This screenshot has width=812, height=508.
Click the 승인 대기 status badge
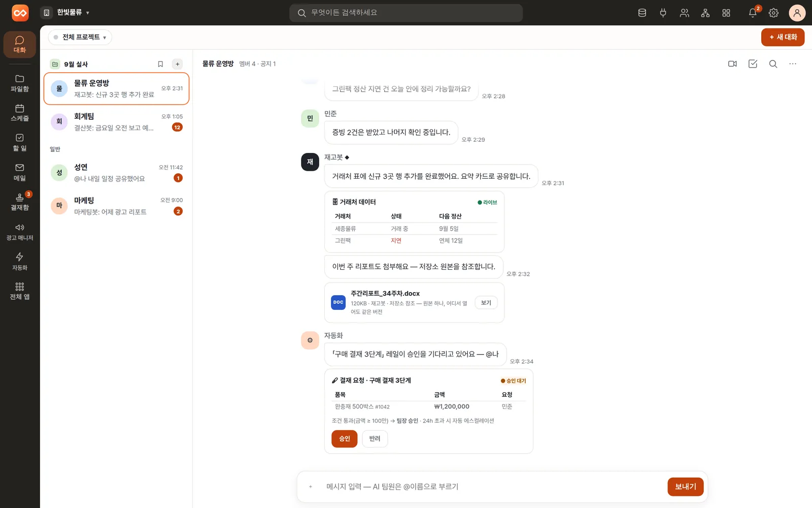513,380
